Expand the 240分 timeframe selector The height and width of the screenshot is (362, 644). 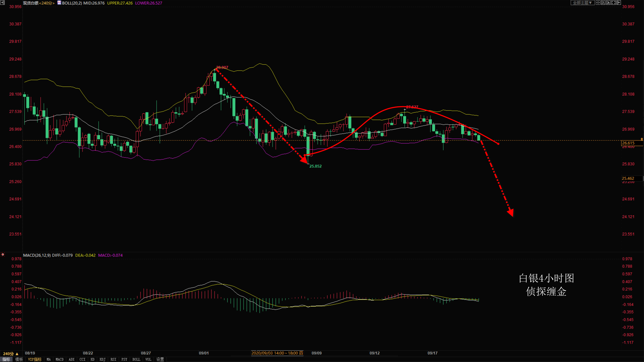tap(11, 353)
